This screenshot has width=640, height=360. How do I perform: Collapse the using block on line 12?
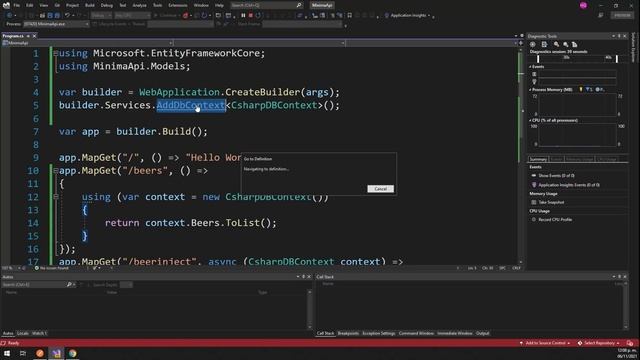coord(56,197)
